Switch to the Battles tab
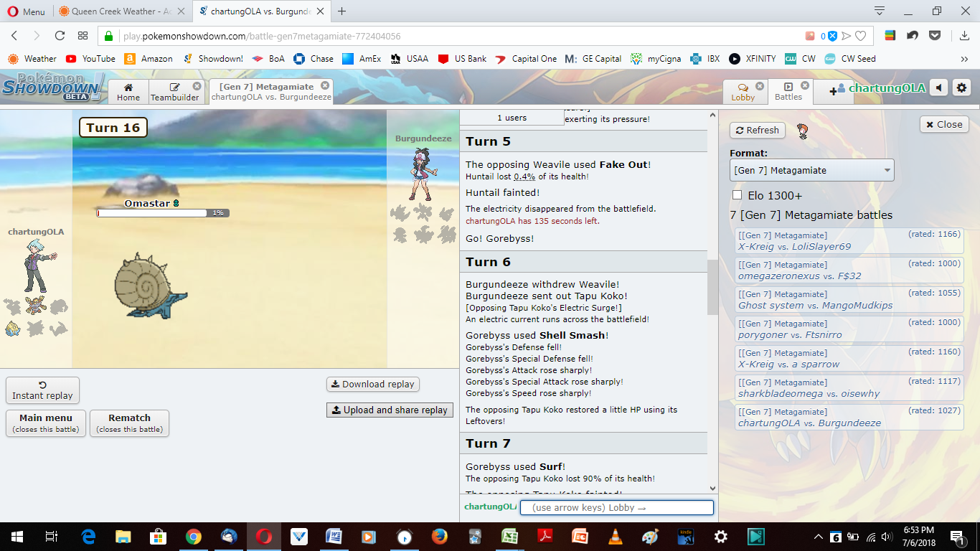Image resolution: width=980 pixels, height=551 pixels. [790, 92]
